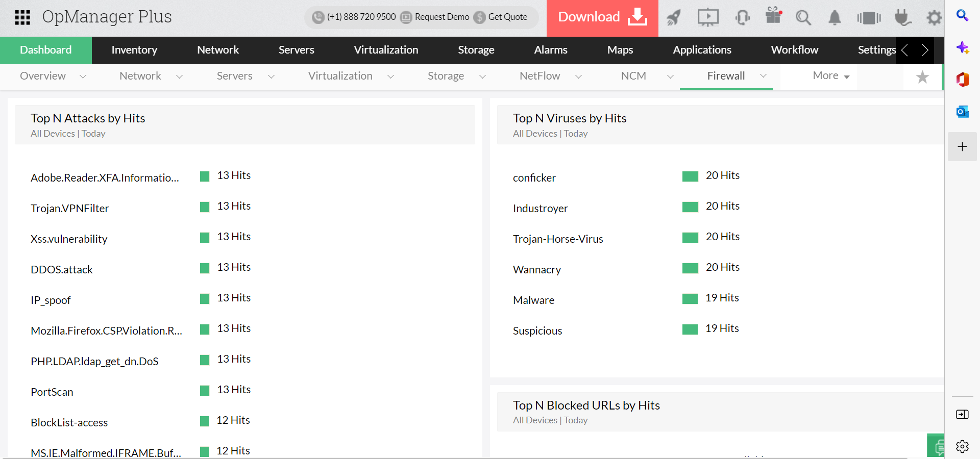Click the rocket quick-start icon
The image size is (980, 459).
pyautogui.click(x=674, y=18)
